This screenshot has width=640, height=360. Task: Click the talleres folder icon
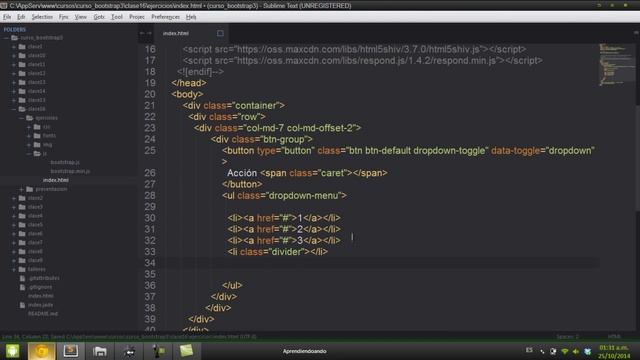22,269
